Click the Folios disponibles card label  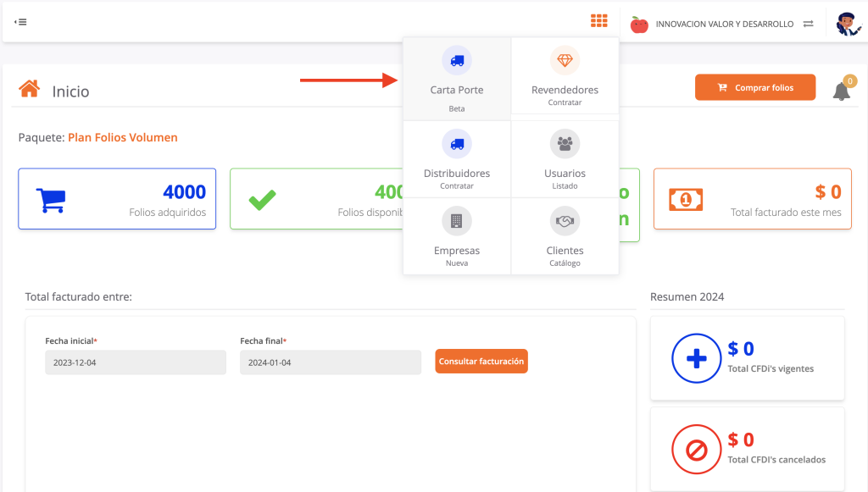pyautogui.click(x=370, y=213)
